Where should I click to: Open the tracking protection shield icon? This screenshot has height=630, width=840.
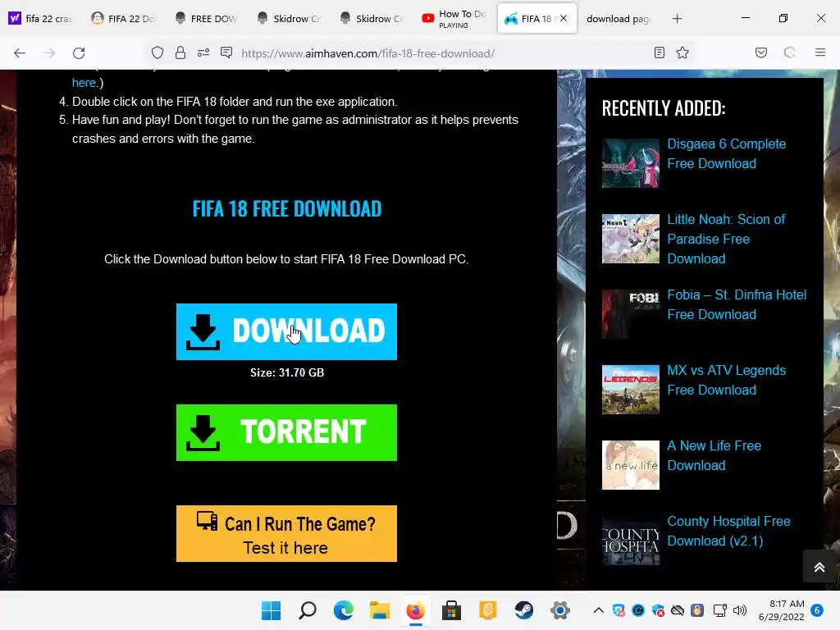(157, 52)
